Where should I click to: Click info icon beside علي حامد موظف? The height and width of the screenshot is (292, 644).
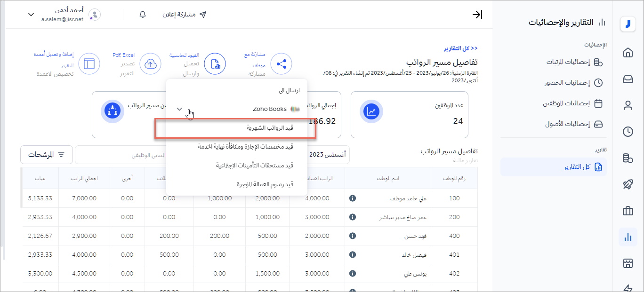click(352, 198)
